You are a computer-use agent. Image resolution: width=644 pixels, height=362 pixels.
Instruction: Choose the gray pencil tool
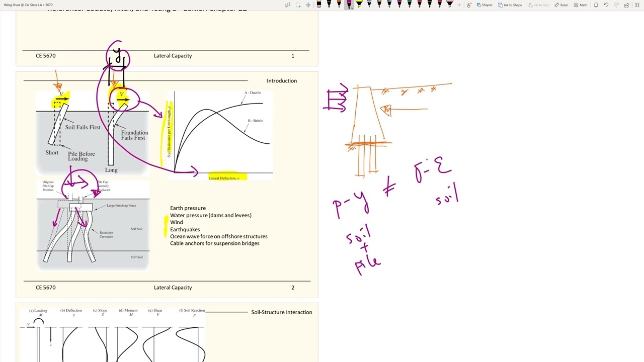tap(369, 4)
